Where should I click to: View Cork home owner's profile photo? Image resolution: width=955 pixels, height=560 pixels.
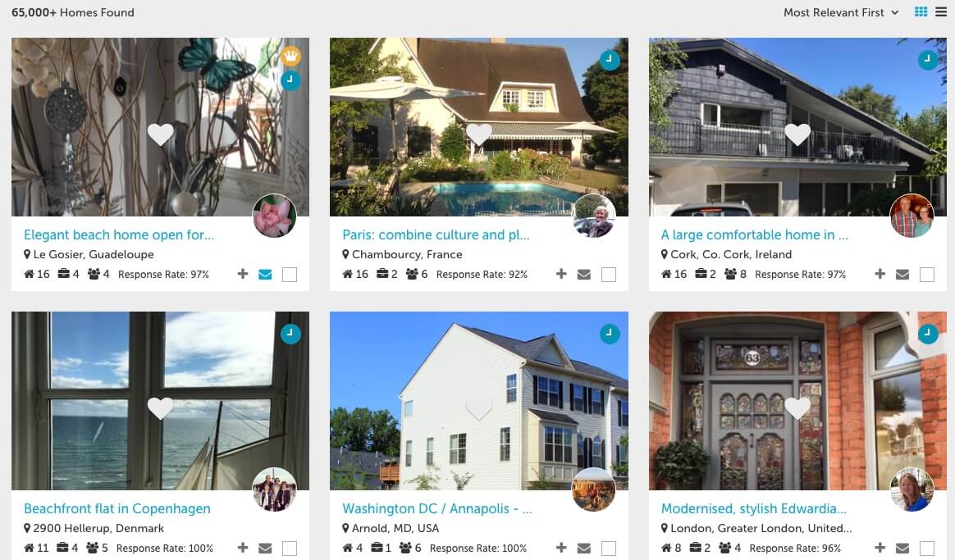coord(912,216)
